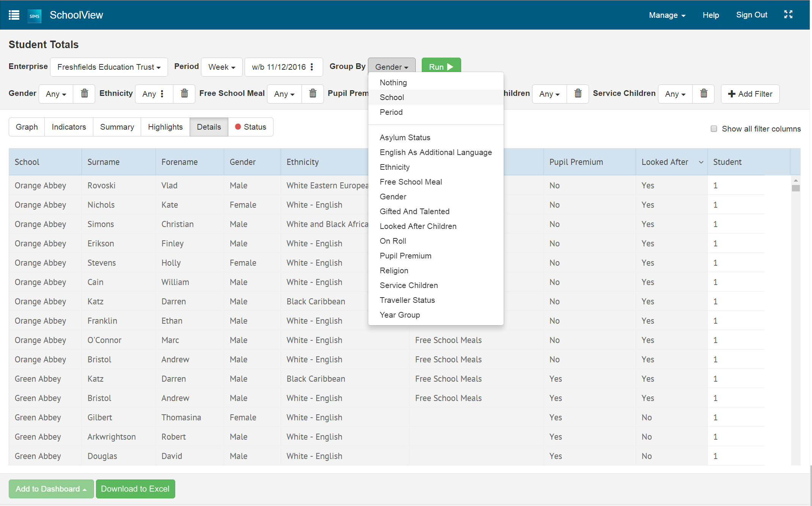
Task: Open the Manage menu
Action: pos(667,15)
